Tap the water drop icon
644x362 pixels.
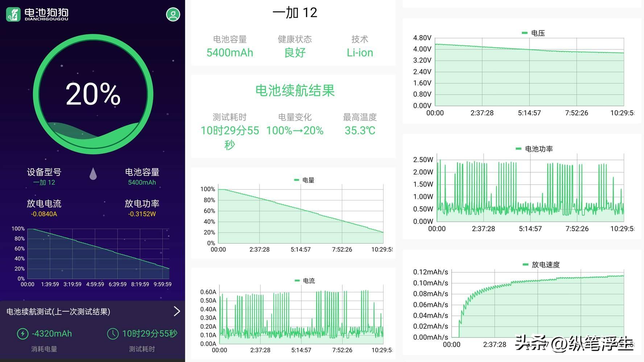point(93,174)
